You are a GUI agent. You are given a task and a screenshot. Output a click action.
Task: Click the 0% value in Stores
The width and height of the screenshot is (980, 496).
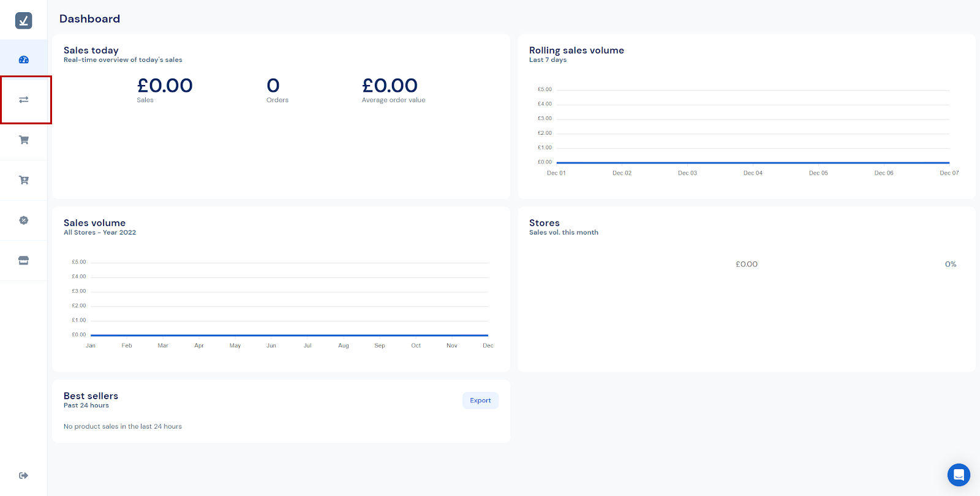coord(950,265)
